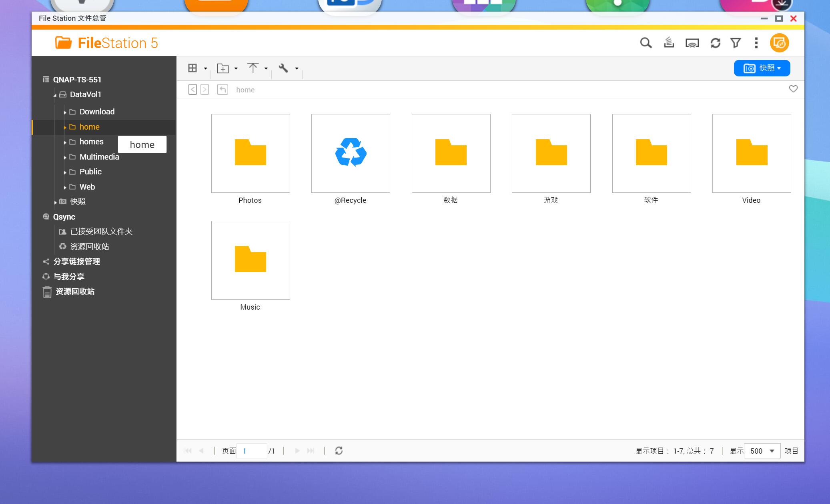The height and width of the screenshot is (504, 830).
Task: Open the network media player cast icon
Action: click(x=692, y=43)
